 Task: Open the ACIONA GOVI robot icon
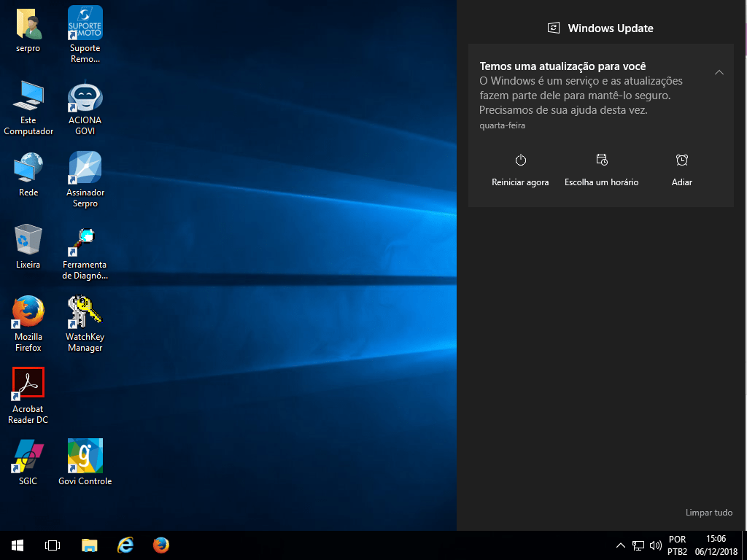point(85,96)
